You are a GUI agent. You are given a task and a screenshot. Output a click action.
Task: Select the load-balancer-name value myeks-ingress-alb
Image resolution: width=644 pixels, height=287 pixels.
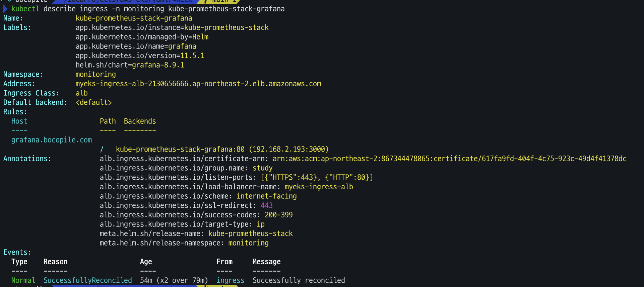tap(319, 187)
